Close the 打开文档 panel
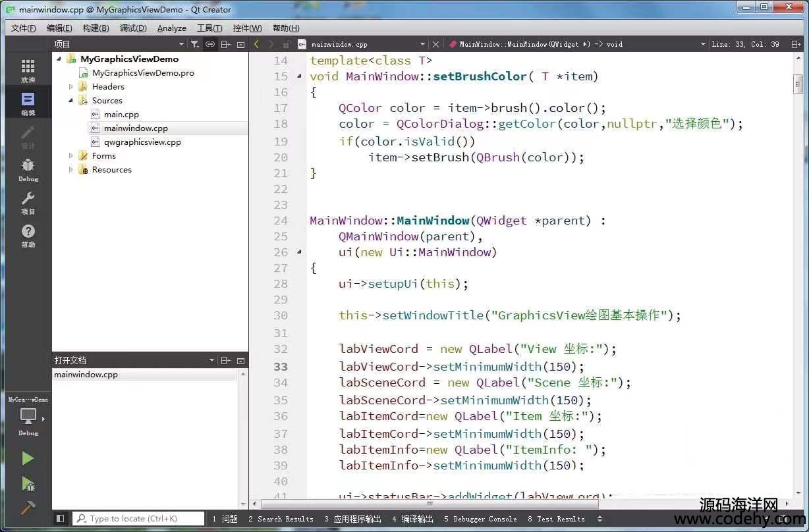This screenshot has width=809, height=532. coord(240,360)
